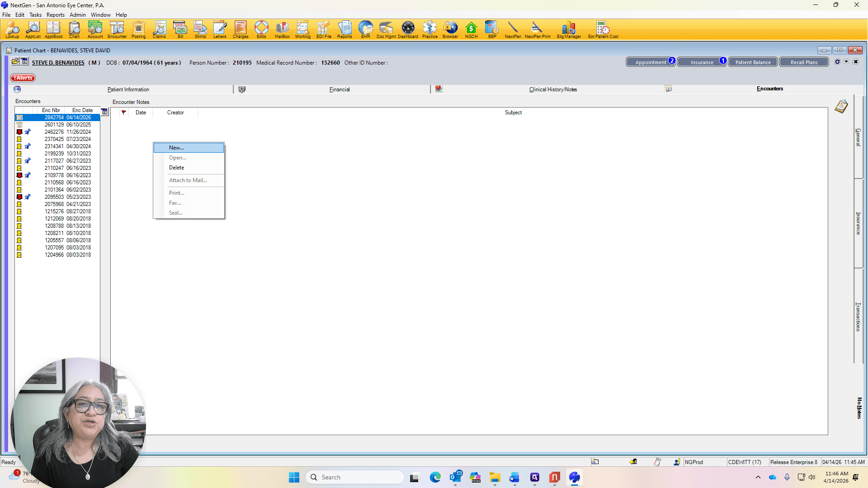Click the Windows taskbar Search box
868x488 pixels.
(x=355, y=477)
